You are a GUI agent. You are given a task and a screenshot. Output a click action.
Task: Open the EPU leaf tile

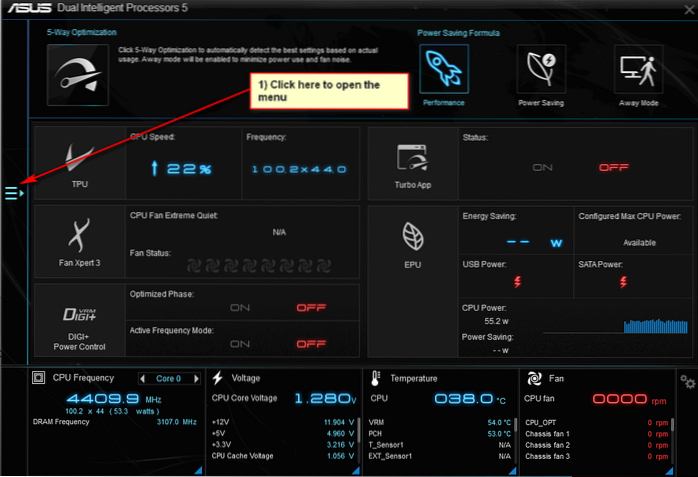point(412,243)
